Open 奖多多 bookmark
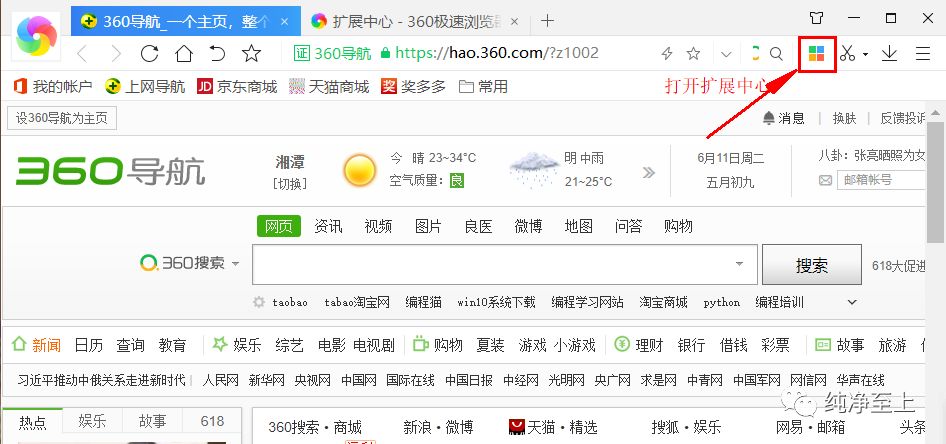 coord(413,87)
